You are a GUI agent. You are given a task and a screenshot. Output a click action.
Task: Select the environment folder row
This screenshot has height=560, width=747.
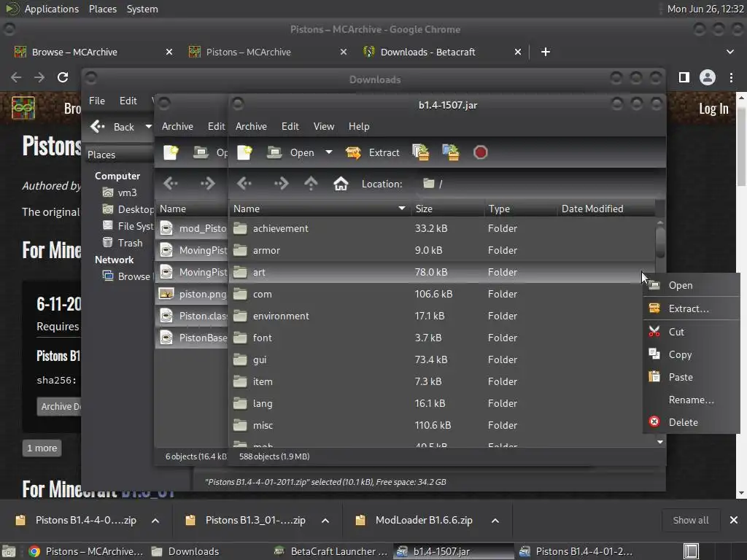tap(442, 316)
